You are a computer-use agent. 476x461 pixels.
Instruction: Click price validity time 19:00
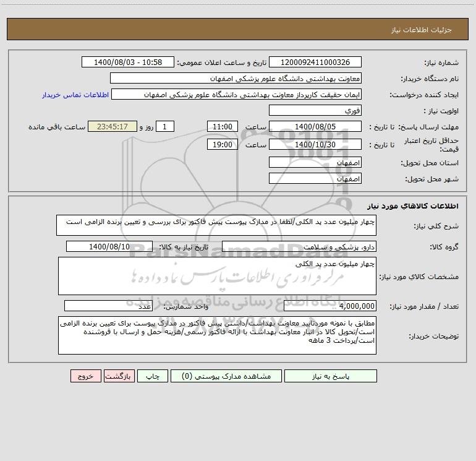222,144
